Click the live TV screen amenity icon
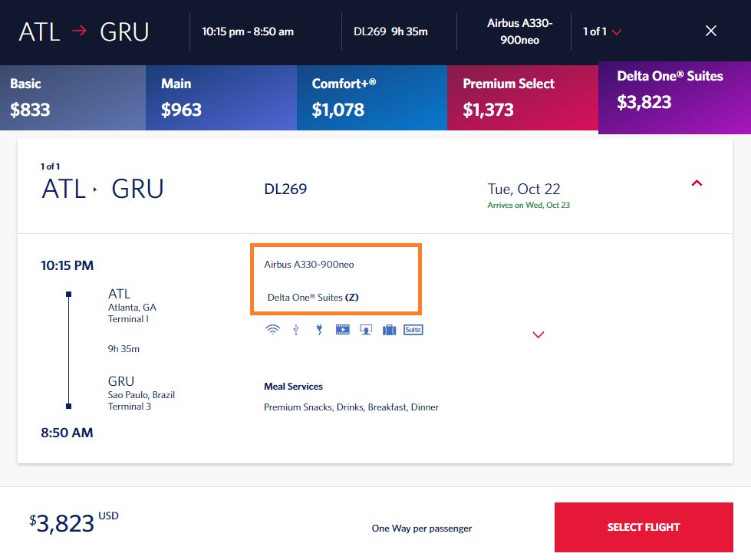The height and width of the screenshot is (560, 751). [x=366, y=330]
